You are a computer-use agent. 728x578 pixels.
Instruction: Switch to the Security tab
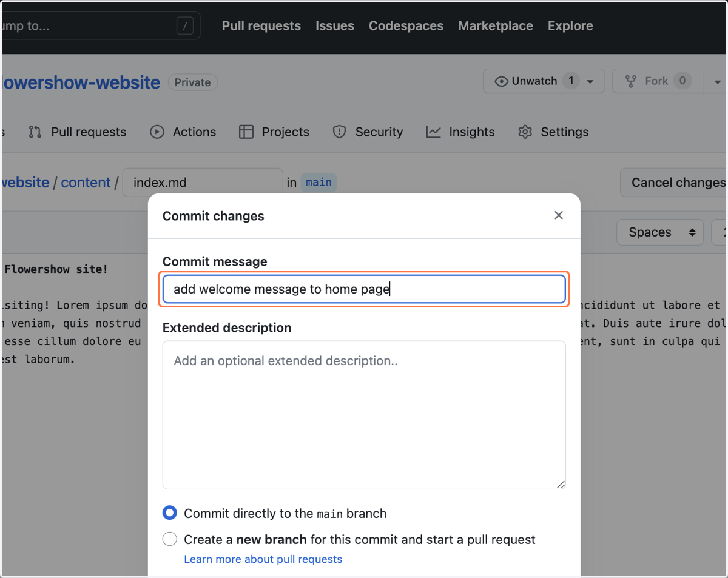[368, 132]
